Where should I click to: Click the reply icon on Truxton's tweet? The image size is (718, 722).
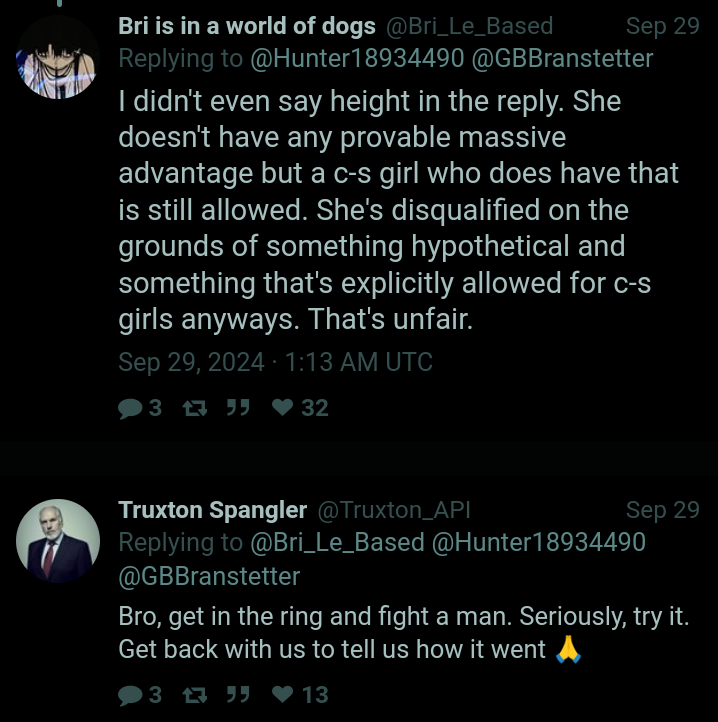(130, 695)
